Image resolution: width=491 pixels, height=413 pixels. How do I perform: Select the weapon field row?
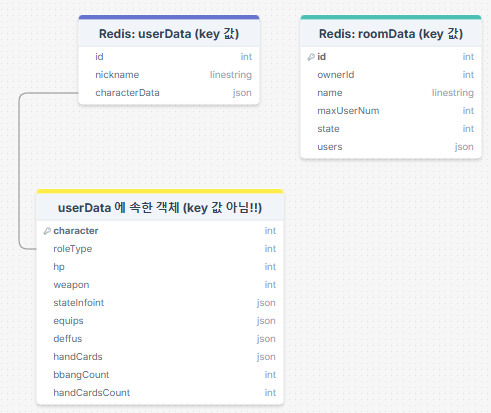(x=160, y=285)
